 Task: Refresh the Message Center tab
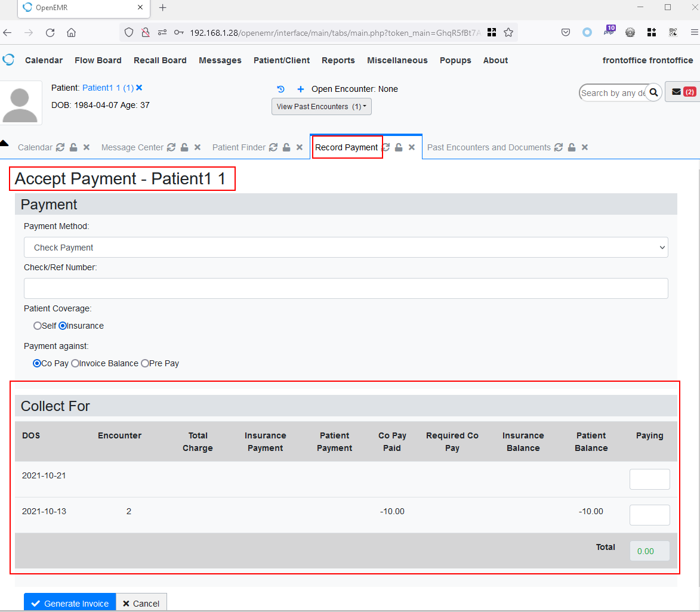(x=171, y=147)
